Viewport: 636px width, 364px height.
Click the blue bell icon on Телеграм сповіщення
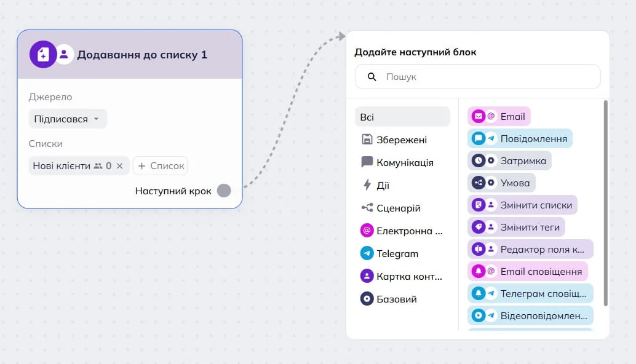coord(478,293)
